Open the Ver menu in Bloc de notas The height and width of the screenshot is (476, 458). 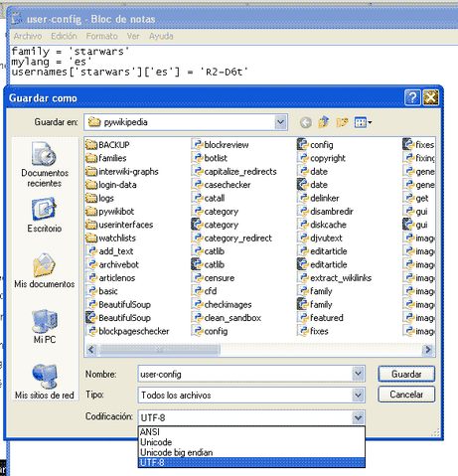[133, 36]
